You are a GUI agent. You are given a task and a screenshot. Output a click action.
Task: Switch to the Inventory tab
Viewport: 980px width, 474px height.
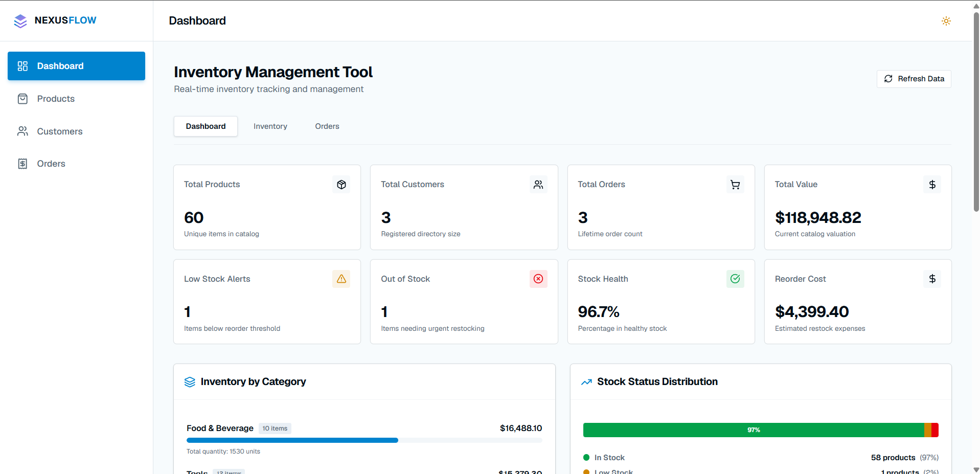click(270, 126)
